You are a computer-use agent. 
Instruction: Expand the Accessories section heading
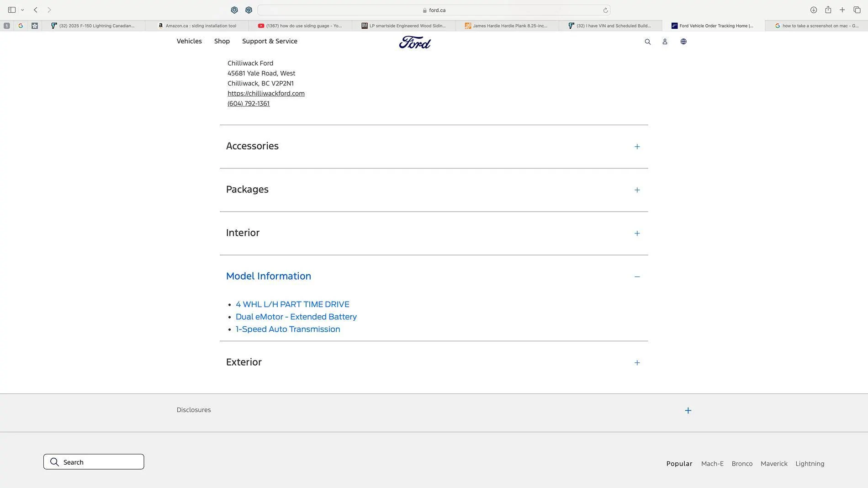[252, 146]
